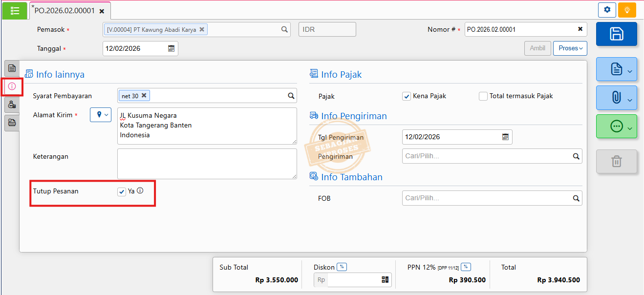Viewport: 644px width, 295px height.
Task: Expand the Proses dropdown button
Action: [570, 48]
